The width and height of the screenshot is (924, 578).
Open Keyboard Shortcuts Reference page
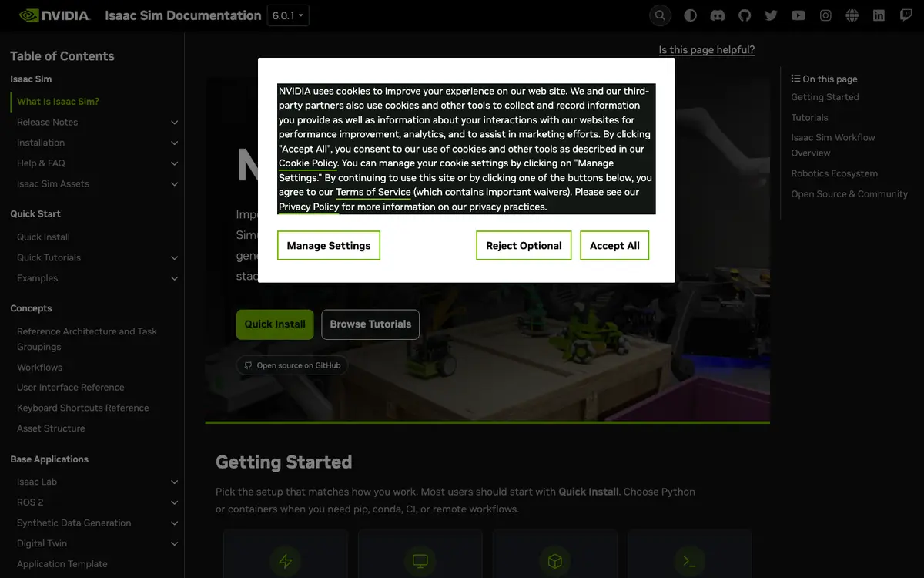83,408
